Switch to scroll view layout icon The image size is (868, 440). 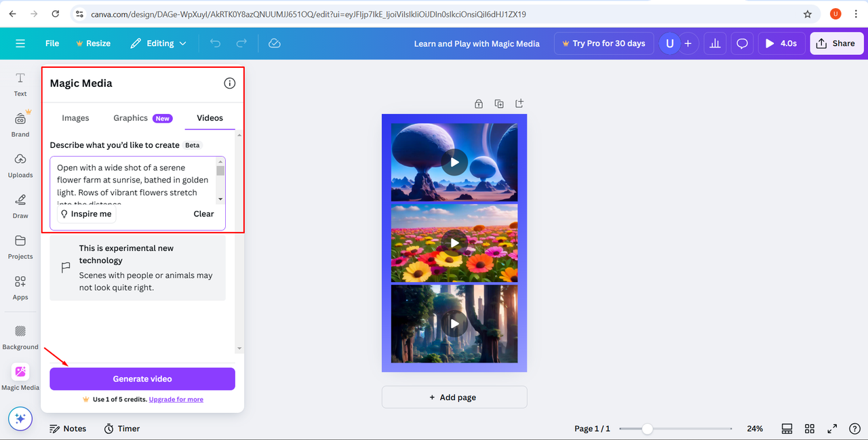pos(787,428)
